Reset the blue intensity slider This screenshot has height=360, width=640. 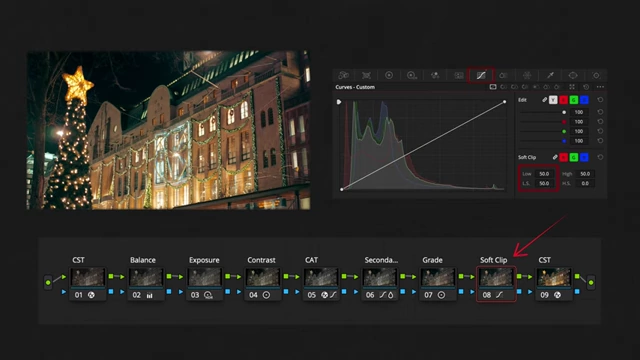600,141
